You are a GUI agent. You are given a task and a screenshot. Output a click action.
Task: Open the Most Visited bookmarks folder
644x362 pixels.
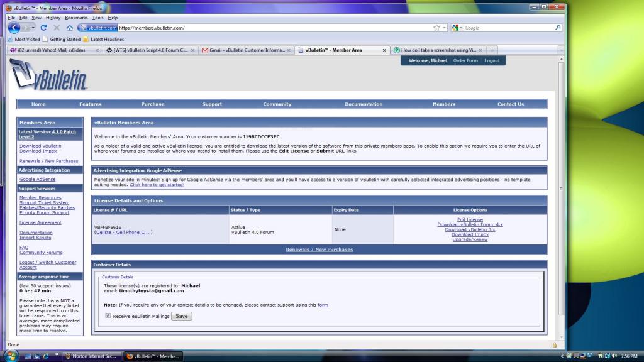25,40
